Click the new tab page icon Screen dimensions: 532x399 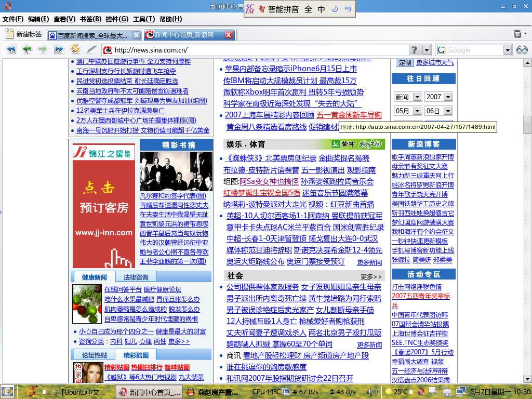click(x=9, y=34)
